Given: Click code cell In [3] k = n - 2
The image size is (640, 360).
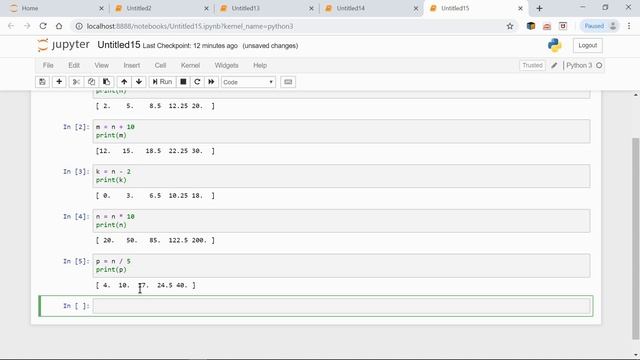Looking at the screenshot, I should coord(341,176).
